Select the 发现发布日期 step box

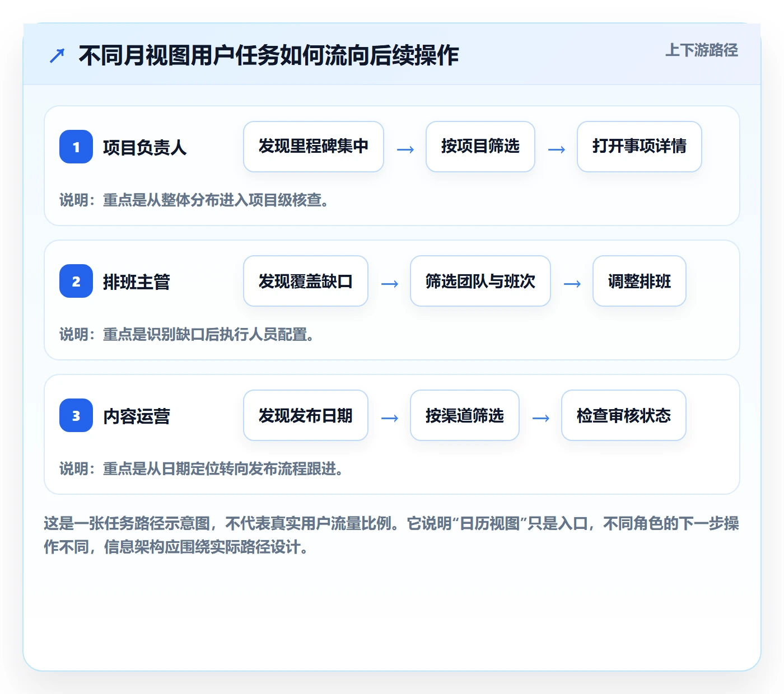tap(306, 415)
